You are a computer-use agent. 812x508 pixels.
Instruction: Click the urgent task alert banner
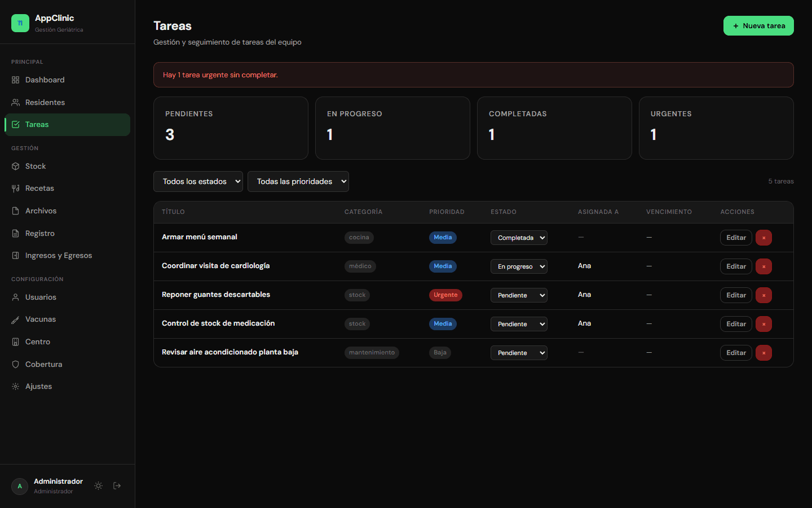click(474, 75)
